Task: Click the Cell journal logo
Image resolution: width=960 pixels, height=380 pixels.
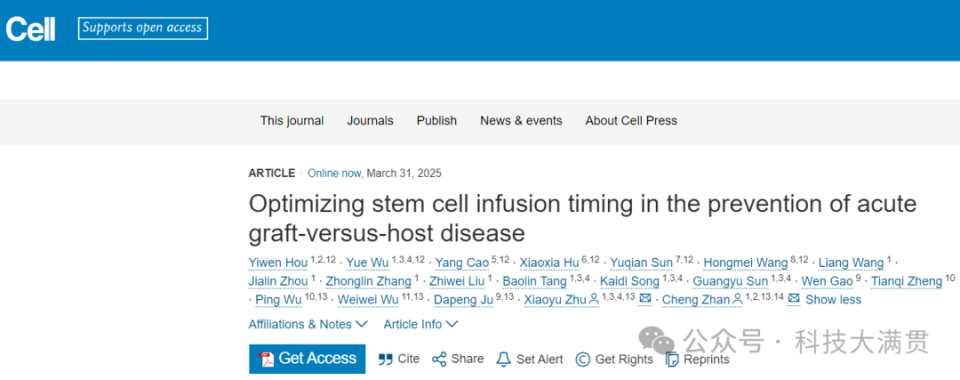Action: click(x=31, y=29)
